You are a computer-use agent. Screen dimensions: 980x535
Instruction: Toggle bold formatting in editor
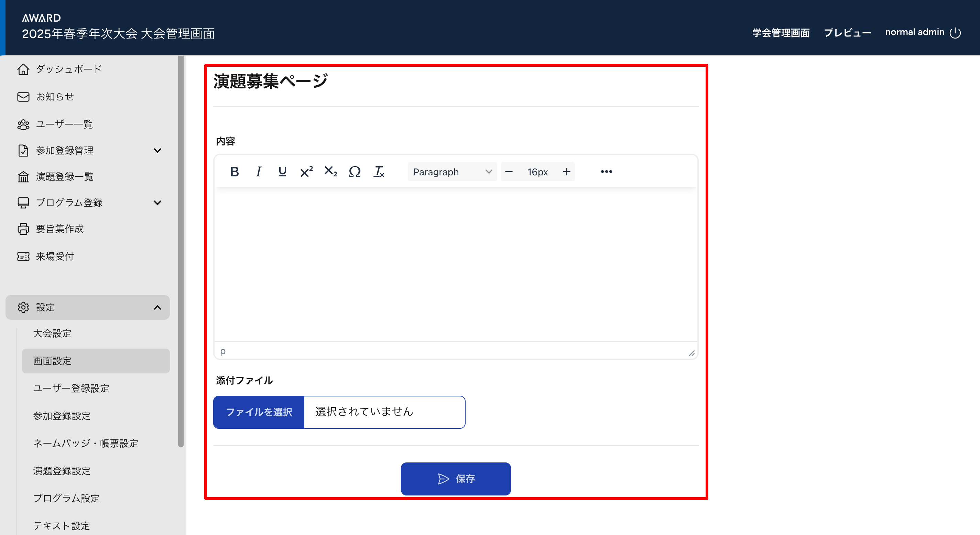[235, 172]
